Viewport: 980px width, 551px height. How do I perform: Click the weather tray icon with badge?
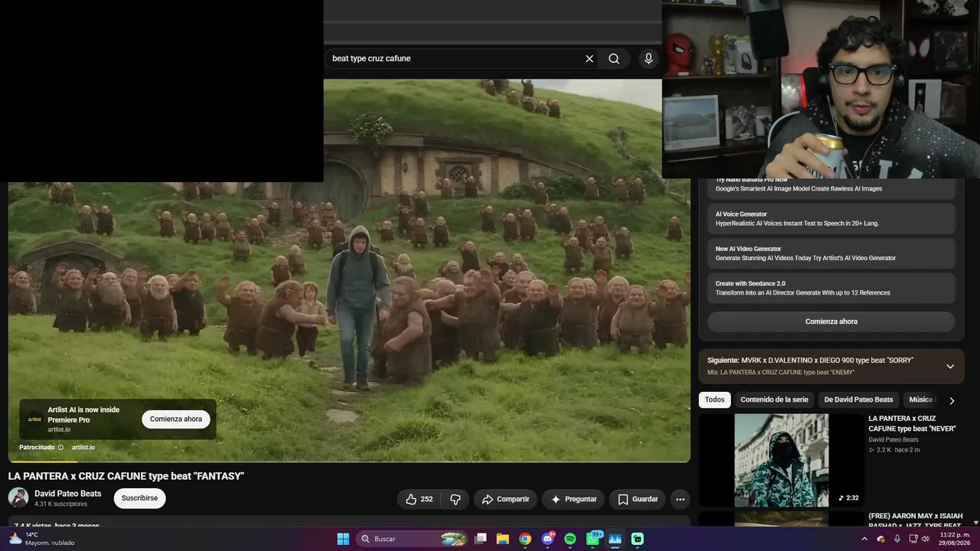pos(881,539)
